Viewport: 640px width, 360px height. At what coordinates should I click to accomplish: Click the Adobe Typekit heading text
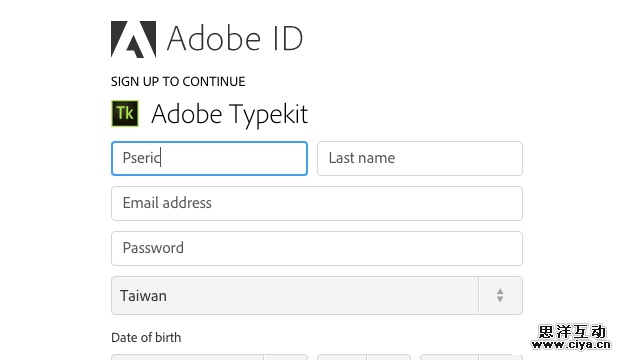point(229,114)
